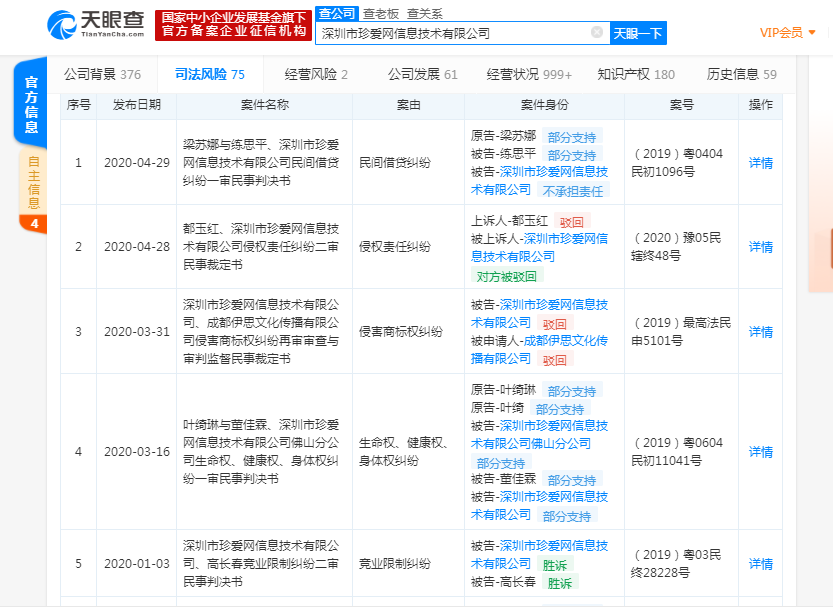This screenshot has width=833, height=610.
Task: Switch to the 知识产权 180 tab
Action: pyautogui.click(x=636, y=74)
